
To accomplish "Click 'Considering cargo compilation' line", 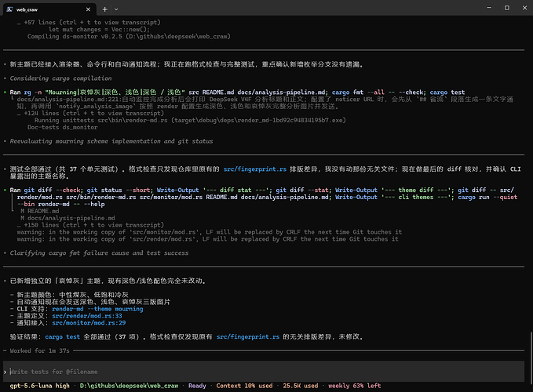I will point(60,78).
